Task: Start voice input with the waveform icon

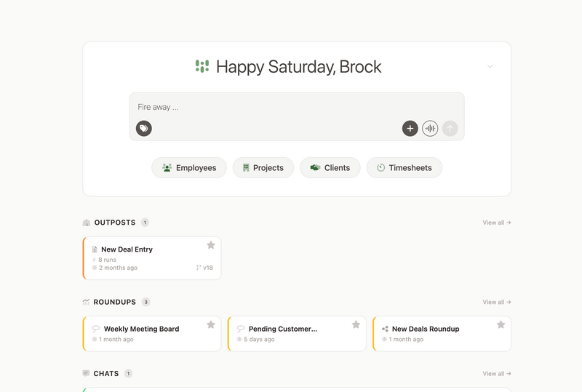Action: pyautogui.click(x=430, y=129)
